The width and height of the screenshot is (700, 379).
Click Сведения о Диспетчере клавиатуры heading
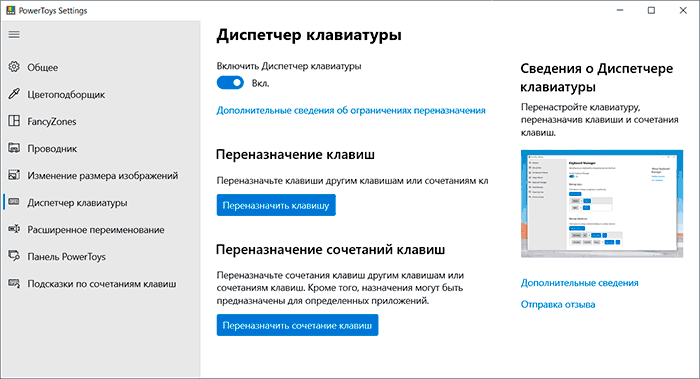coord(596,77)
